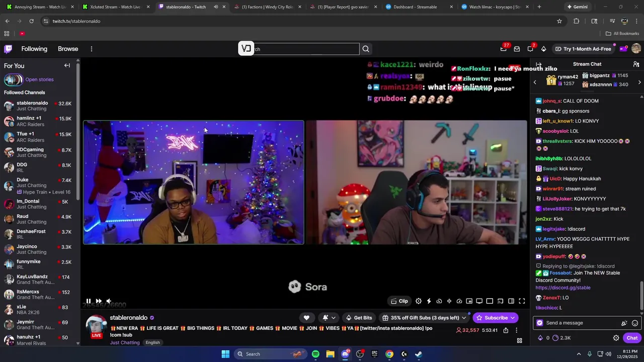Switch to Factions Windy City browser tab

click(x=267, y=7)
